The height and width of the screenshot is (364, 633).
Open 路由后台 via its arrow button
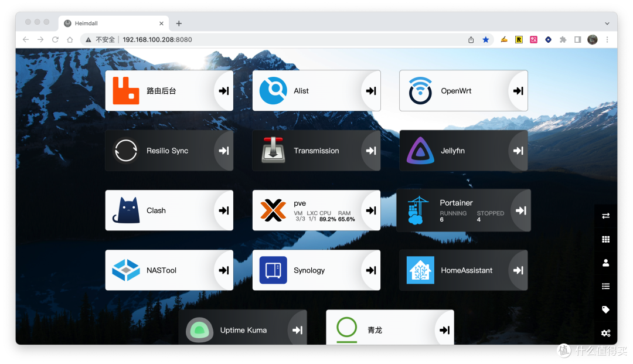click(x=224, y=91)
